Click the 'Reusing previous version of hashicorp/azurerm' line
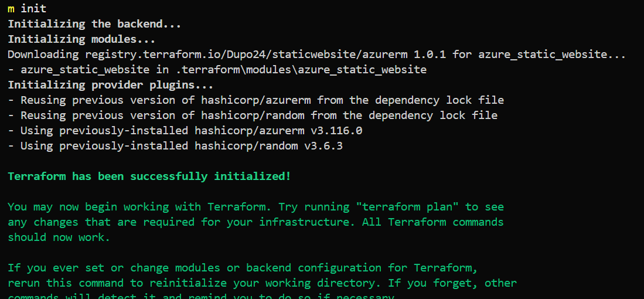The height and width of the screenshot is (299, 644). 256,100
